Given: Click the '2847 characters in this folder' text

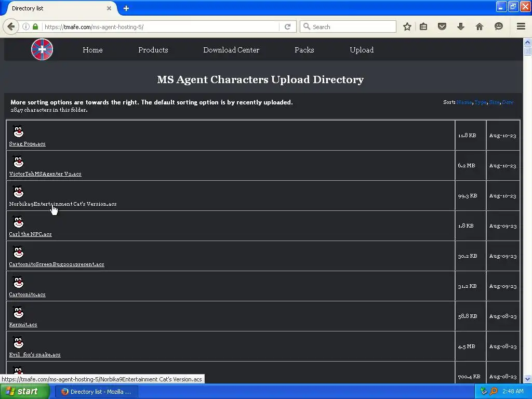Looking at the screenshot, I should 49,110.
